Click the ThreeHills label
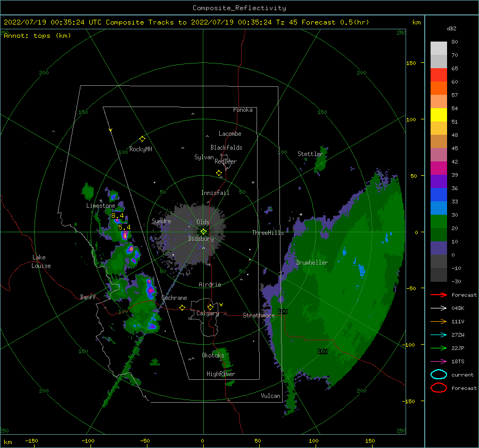 (x=268, y=233)
